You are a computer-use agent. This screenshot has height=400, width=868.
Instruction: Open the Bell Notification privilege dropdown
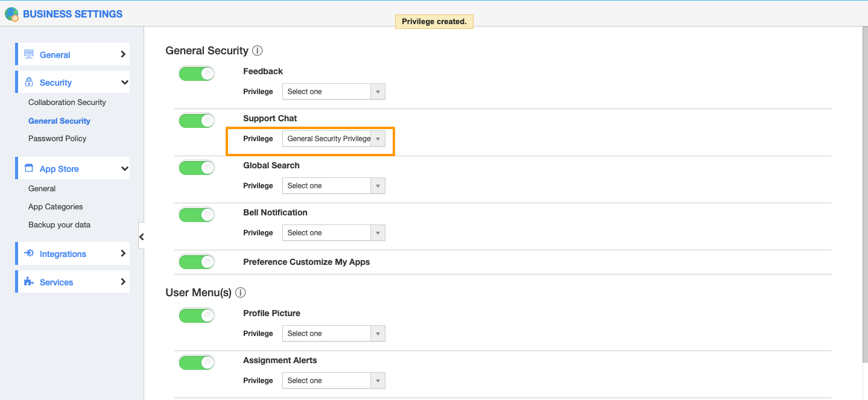click(334, 233)
